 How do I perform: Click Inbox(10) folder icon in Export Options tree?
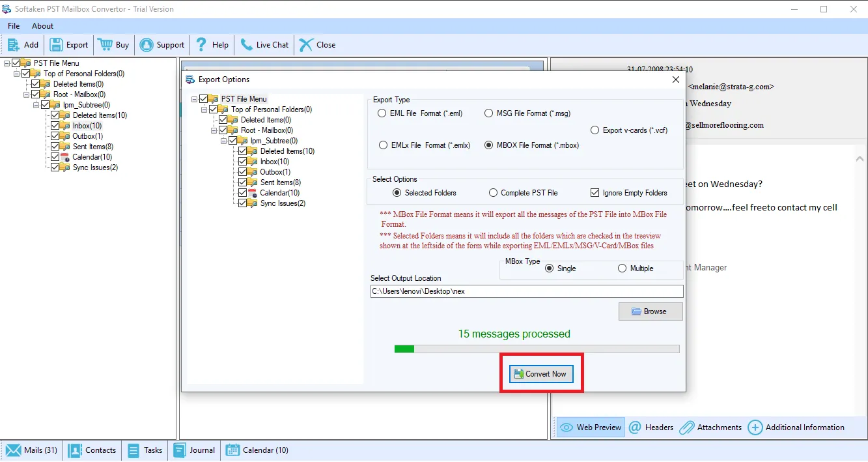click(253, 162)
